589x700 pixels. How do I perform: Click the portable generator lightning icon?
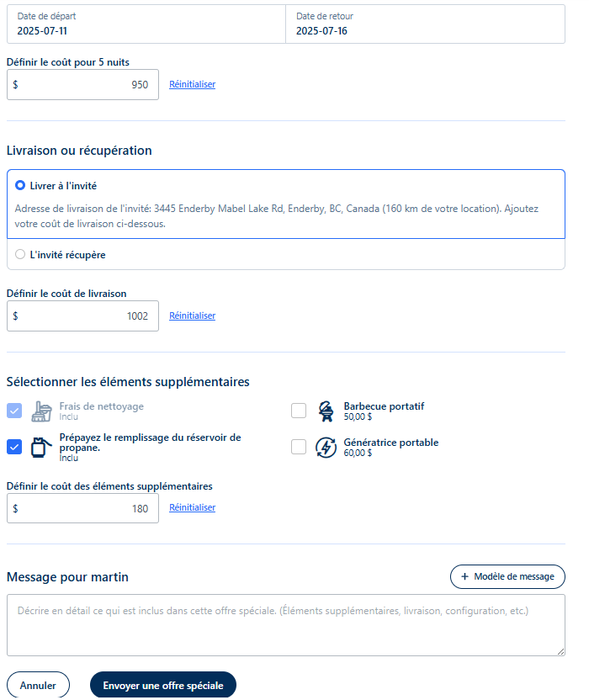click(326, 448)
